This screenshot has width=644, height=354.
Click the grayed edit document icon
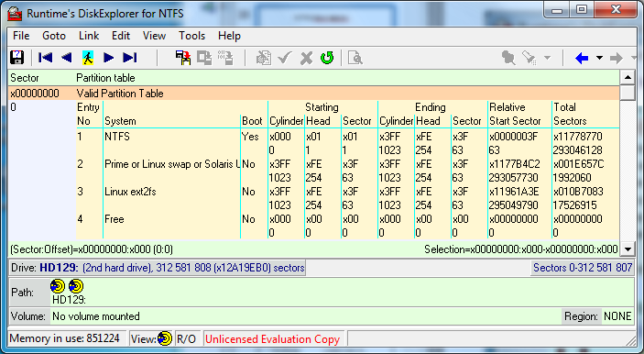263,58
